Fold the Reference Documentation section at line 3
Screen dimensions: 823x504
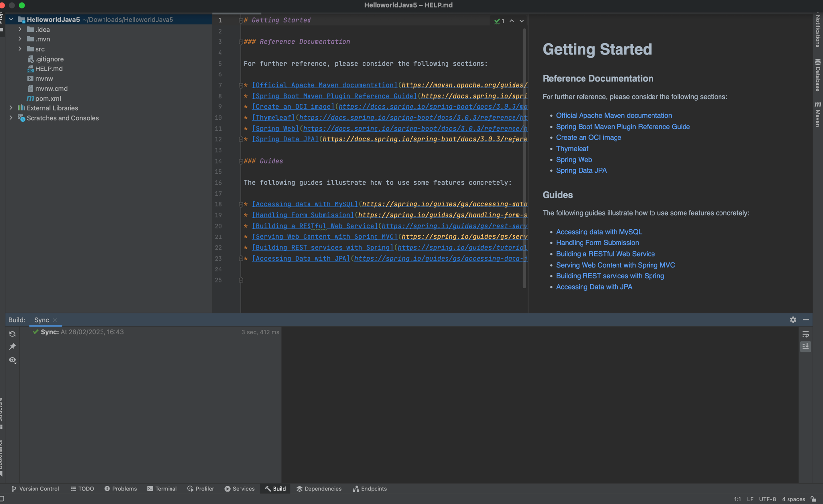click(x=240, y=42)
